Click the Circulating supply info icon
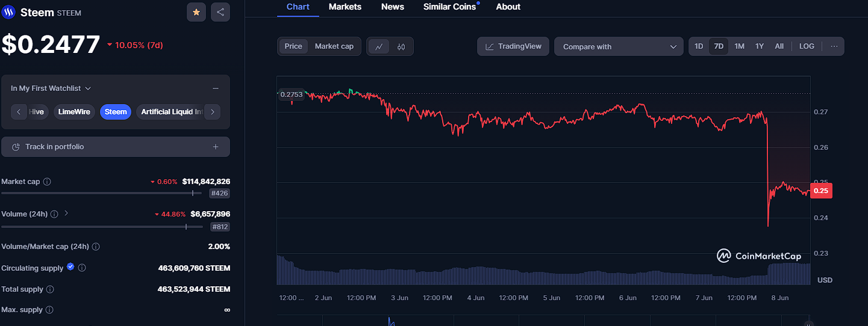 (83, 268)
